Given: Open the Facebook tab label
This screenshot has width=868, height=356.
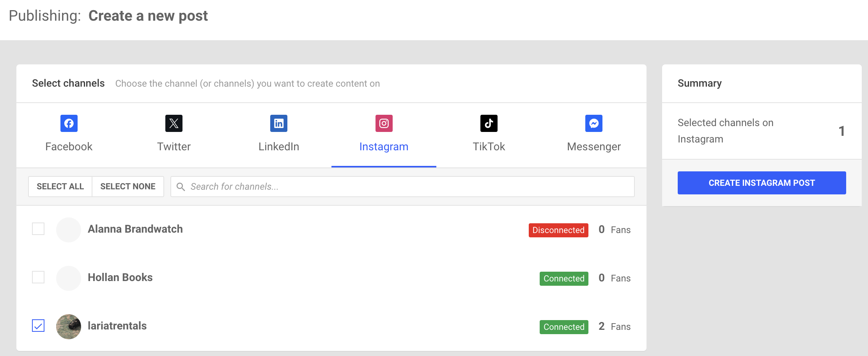Looking at the screenshot, I should [69, 147].
